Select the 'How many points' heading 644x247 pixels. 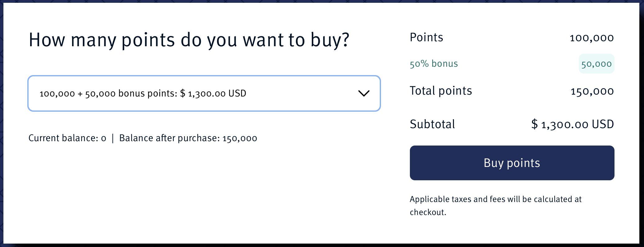point(189,40)
